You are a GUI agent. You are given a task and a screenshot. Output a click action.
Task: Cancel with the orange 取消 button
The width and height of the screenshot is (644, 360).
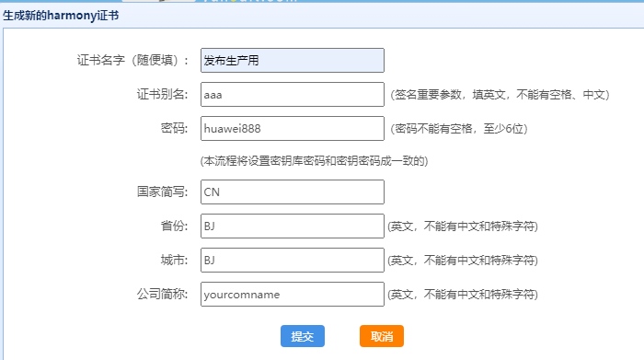[x=382, y=336]
